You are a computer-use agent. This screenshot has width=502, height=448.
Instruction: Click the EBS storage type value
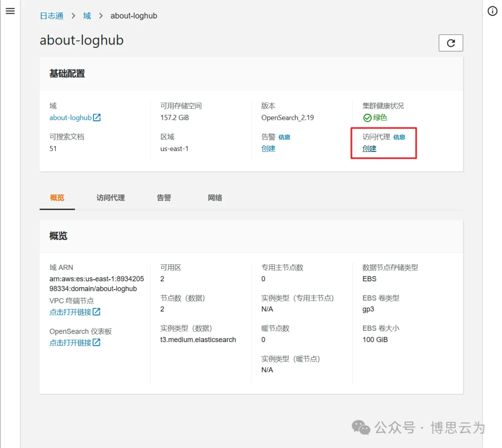pos(370,279)
